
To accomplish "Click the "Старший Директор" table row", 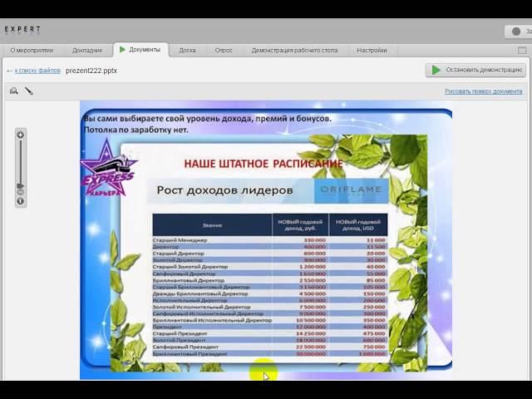I will click(269, 254).
